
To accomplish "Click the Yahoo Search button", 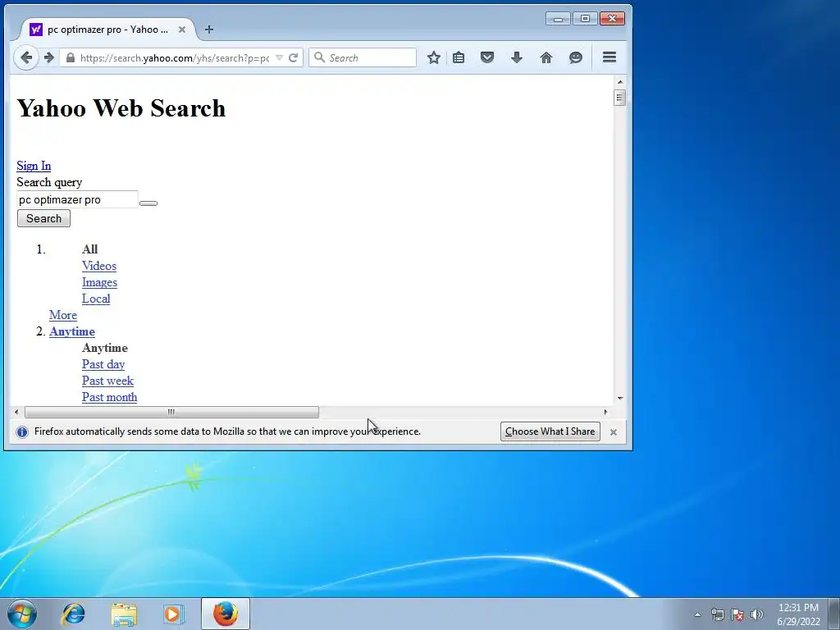I will 44,218.
